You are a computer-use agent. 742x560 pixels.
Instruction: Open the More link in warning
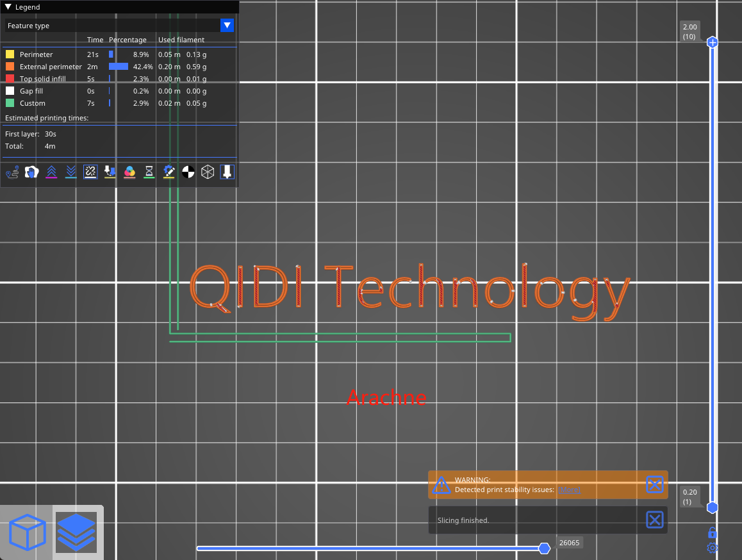[x=569, y=490]
